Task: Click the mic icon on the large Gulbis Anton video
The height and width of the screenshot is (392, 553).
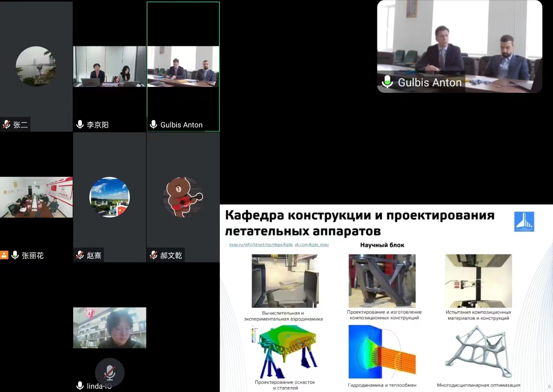Action: (x=388, y=82)
